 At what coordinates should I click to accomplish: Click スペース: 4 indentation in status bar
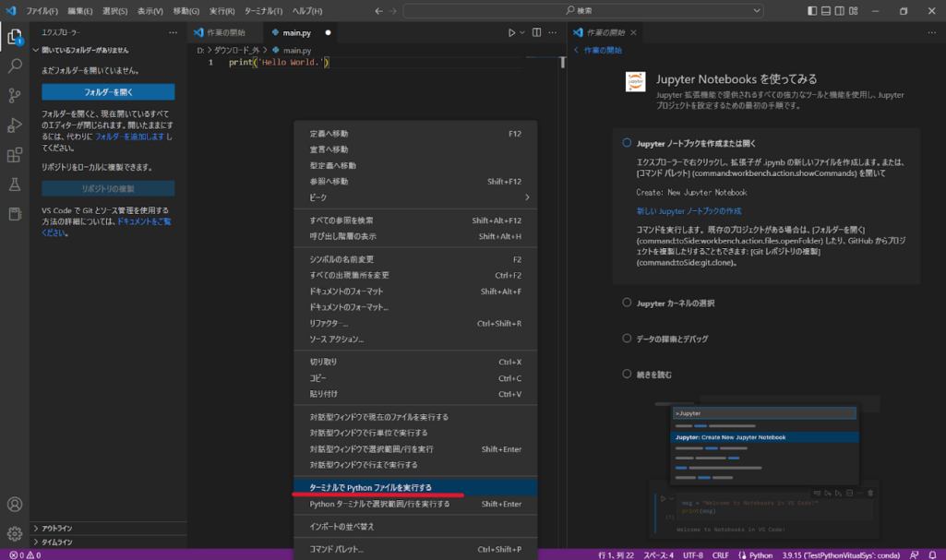(658, 555)
